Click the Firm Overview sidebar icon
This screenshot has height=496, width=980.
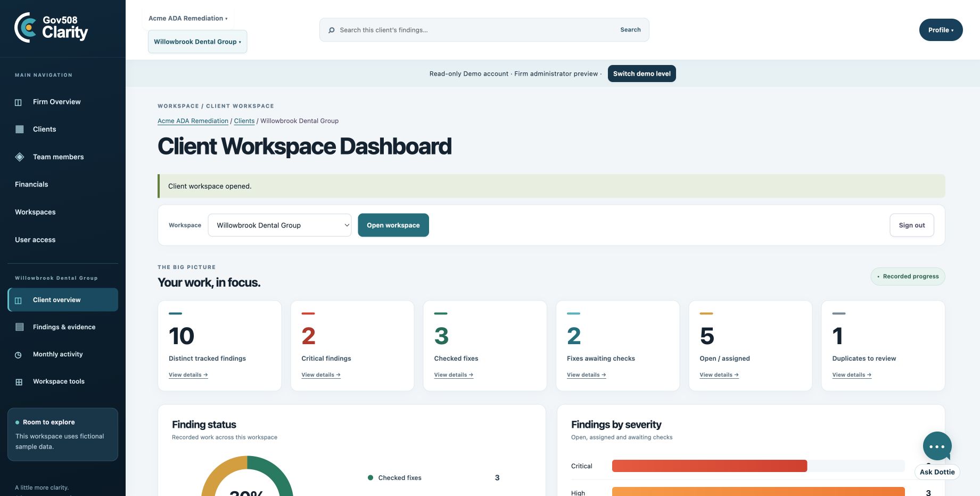click(x=18, y=102)
